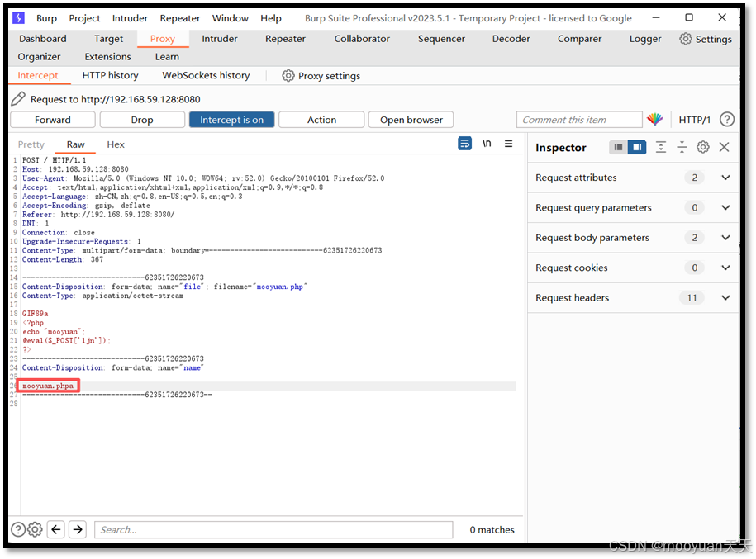This screenshot has width=756, height=559.
Task: Open the WebSockets history sub-tab
Action: [206, 75]
